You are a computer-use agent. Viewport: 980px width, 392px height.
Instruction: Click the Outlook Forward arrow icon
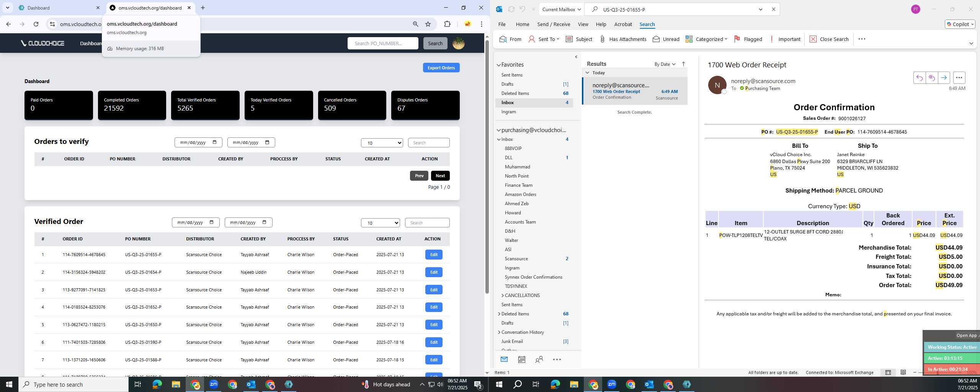point(944,78)
